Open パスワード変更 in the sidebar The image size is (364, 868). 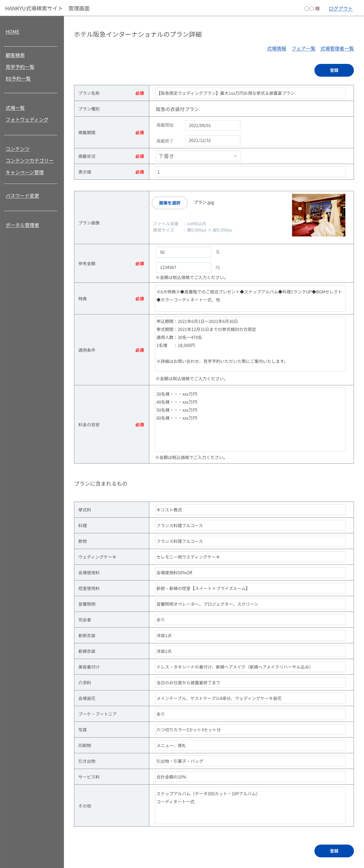22,196
